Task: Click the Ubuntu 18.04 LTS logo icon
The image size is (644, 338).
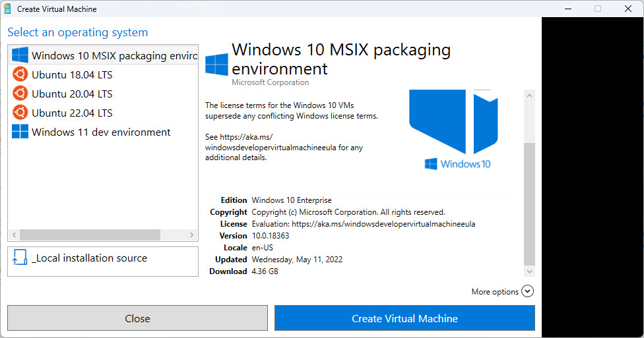Action: pos(20,74)
